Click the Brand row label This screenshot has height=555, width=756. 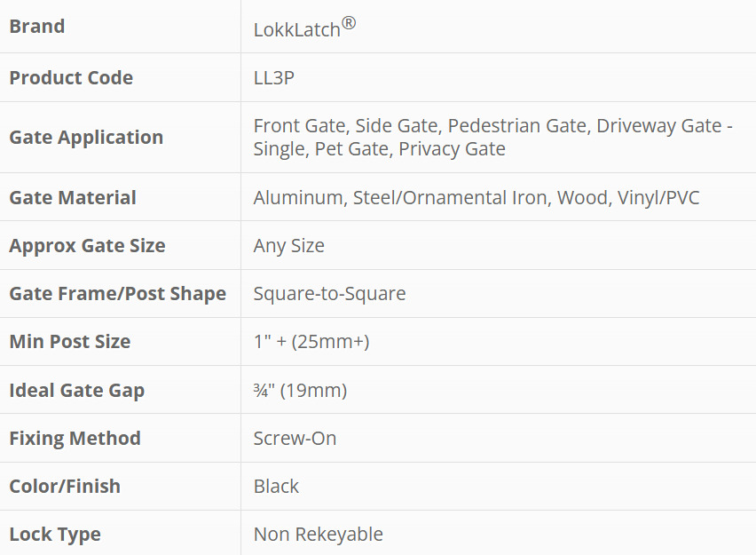[x=37, y=27]
